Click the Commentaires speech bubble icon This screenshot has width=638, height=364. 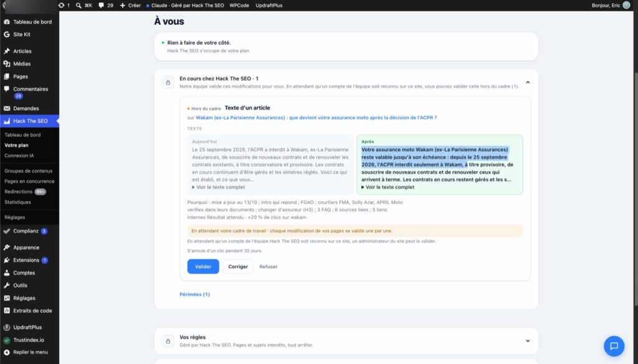click(x=7, y=89)
